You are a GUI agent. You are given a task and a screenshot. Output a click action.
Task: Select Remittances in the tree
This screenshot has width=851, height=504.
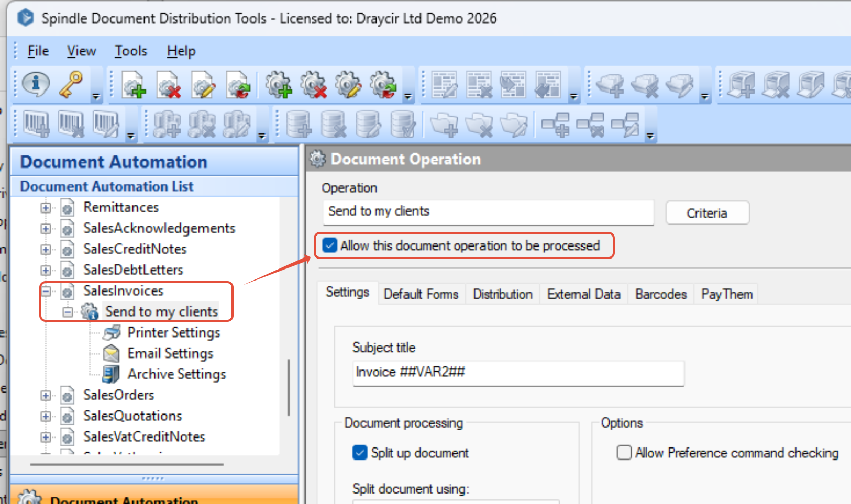(x=121, y=208)
